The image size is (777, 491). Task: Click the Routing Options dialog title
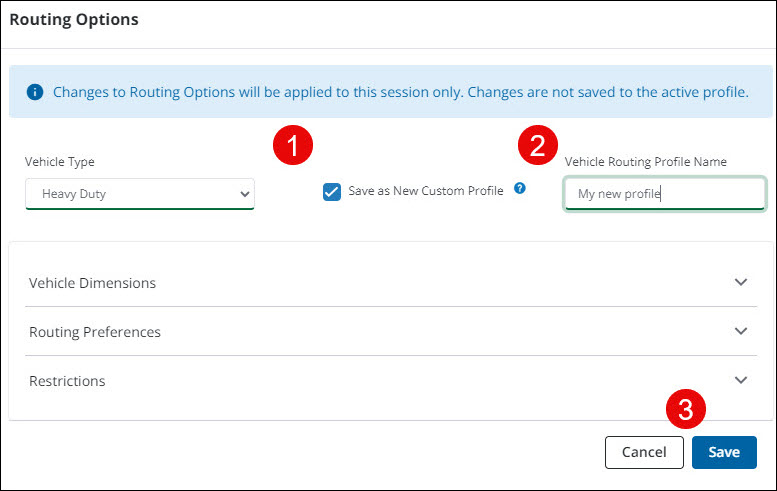[74, 19]
